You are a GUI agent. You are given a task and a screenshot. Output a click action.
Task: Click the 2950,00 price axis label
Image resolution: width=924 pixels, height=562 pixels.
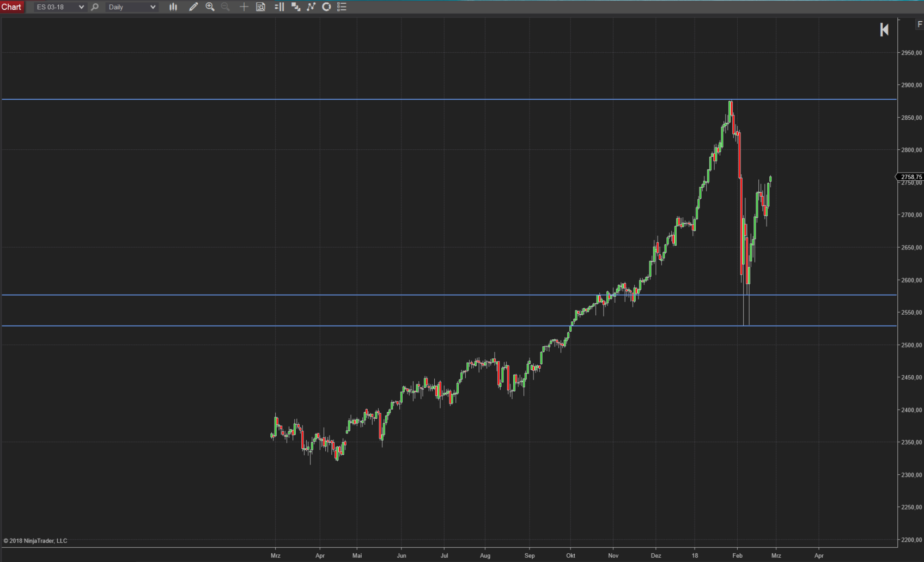coord(911,53)
